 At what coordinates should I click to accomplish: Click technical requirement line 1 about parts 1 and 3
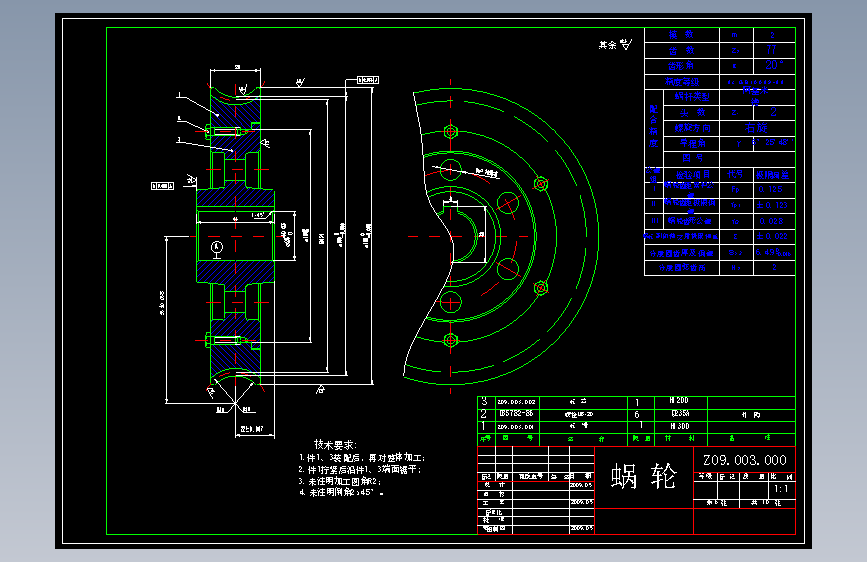click(x=362, y=458)
